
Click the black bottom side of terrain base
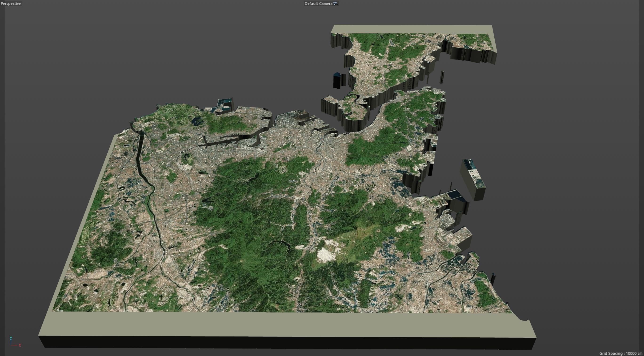point(288,343)
